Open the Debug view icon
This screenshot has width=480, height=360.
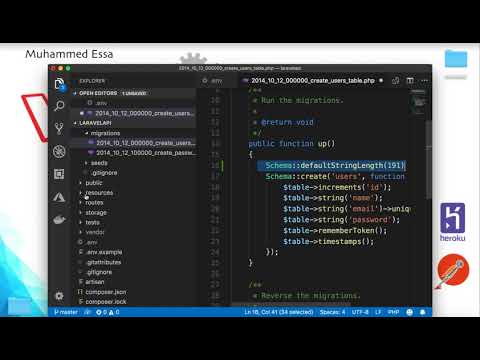(x=59, y=151)
